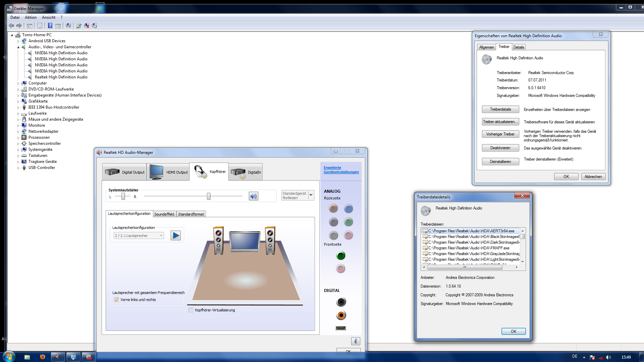Image resolution: width=644 pixels, height=362 pixels.
Task: Open the info button in Realtek Audio-Manager
Action: [356, 341]
